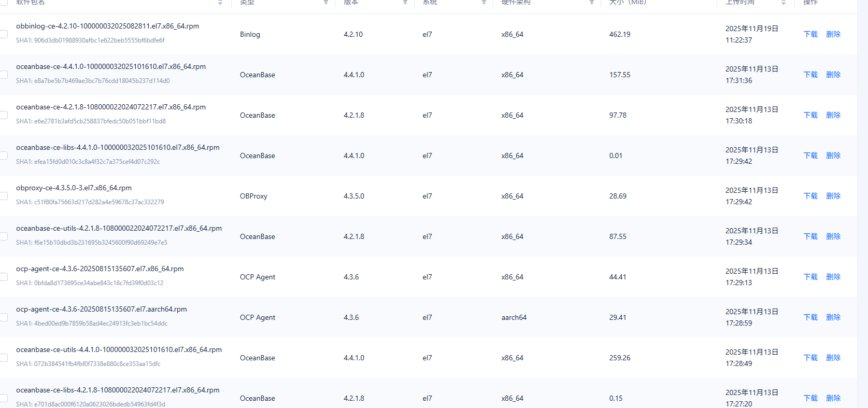This screenshot has width=868, height=408.
Task: Download the obproxy-ce-4.3.5.0 rpm
Action: click(810, 196)
